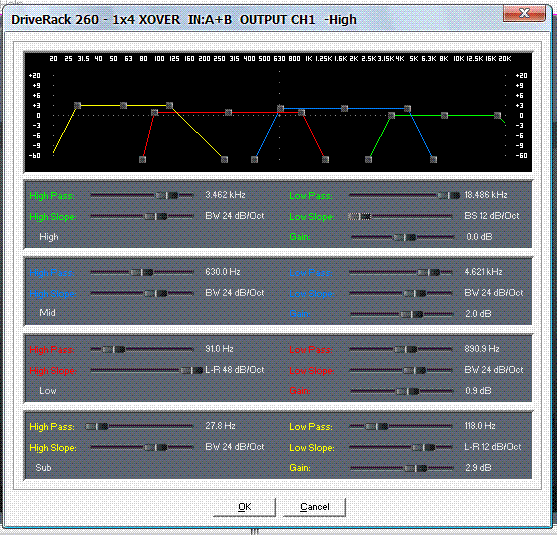Click the Mid band Low Slope slider thumb

coord(415,293)
